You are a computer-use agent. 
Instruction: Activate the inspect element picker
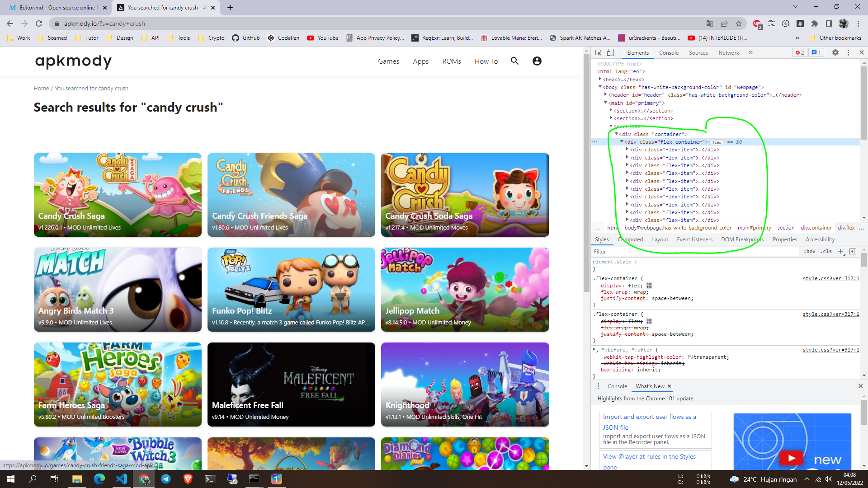pyautogui.click(x=598, y=53)
